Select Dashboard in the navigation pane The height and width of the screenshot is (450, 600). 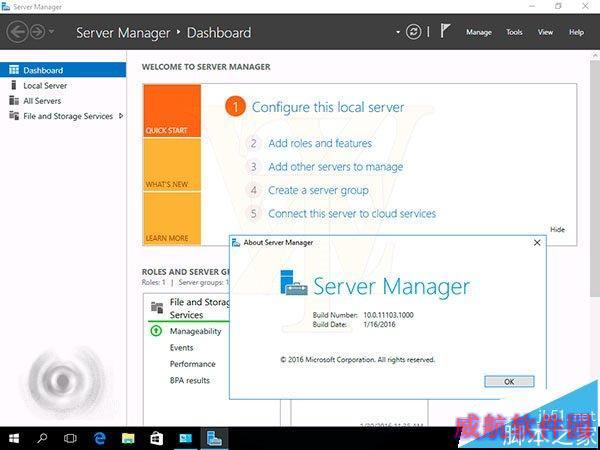pos(63,70)
